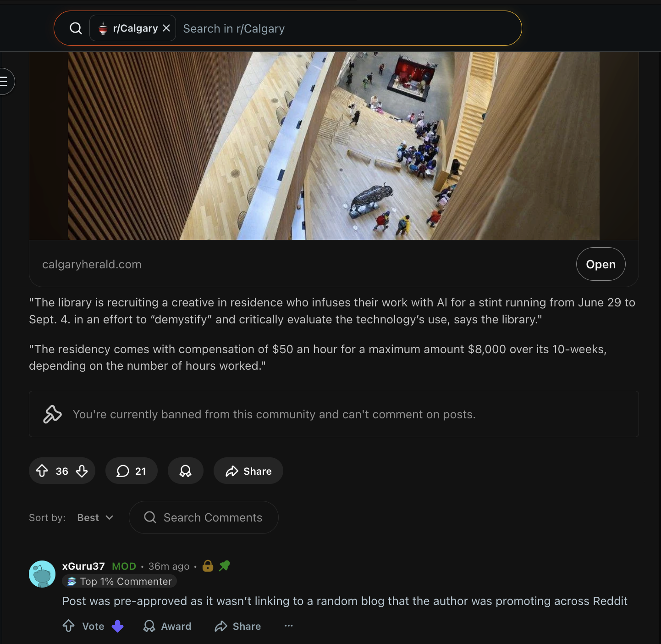Open xGuru37's avatar

(42, 574)
